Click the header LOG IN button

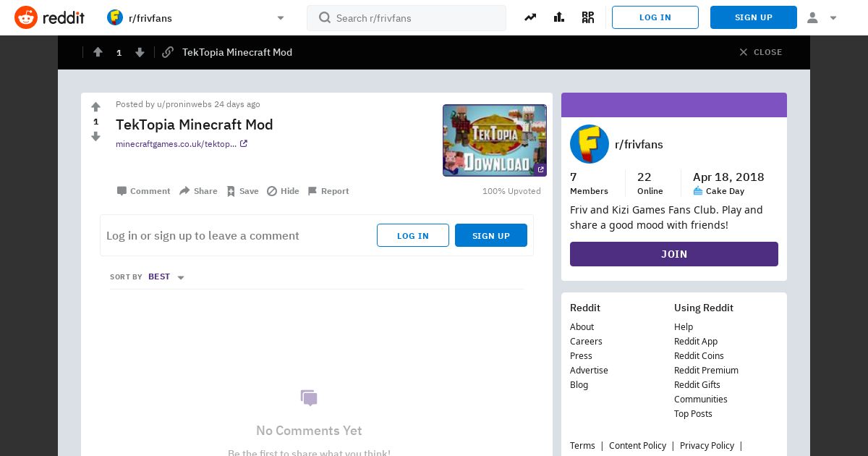coord(655,17)
